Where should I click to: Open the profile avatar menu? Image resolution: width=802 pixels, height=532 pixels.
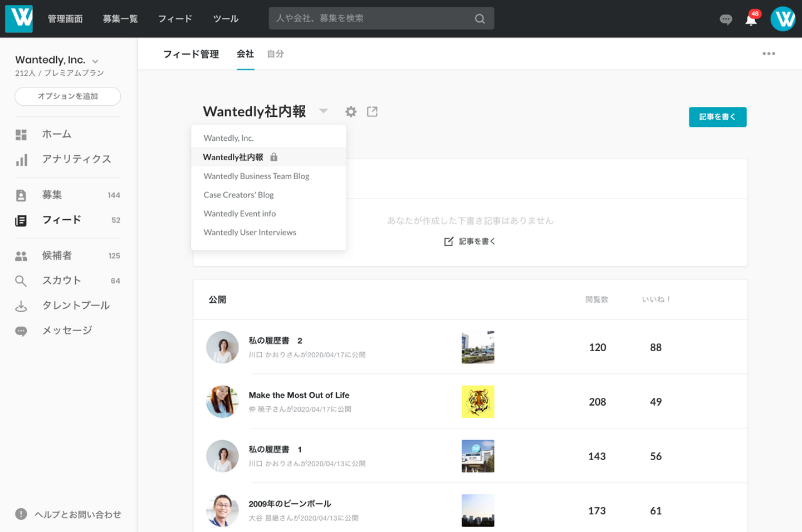[x=783, y=19]
